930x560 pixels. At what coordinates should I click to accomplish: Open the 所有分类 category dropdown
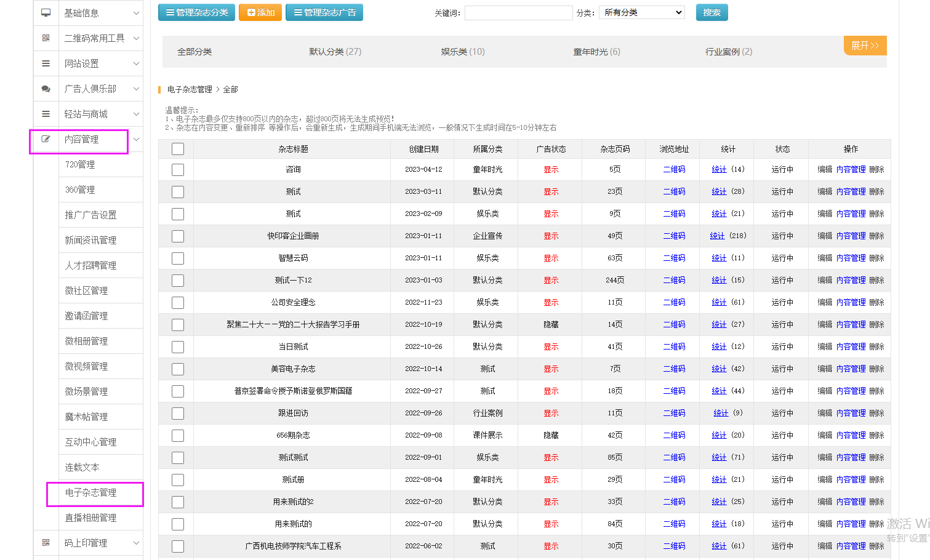642,12
